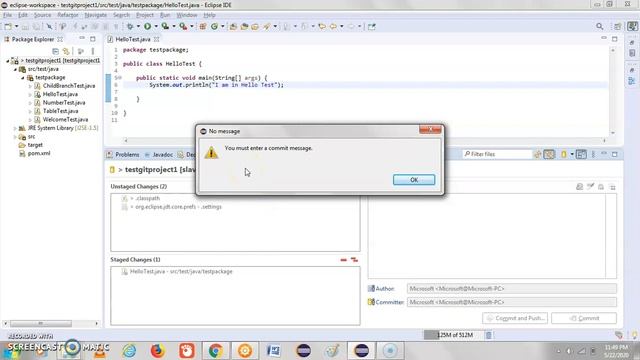Screen dimensions: 640x360
Task: Click the Commit and Push button
Action: [515, 318]
